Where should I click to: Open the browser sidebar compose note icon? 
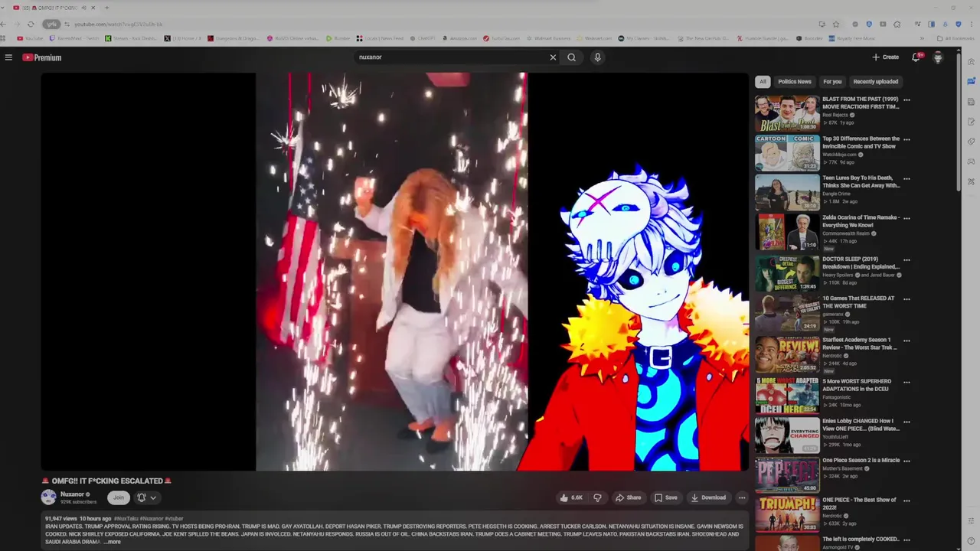click(971, 121)
